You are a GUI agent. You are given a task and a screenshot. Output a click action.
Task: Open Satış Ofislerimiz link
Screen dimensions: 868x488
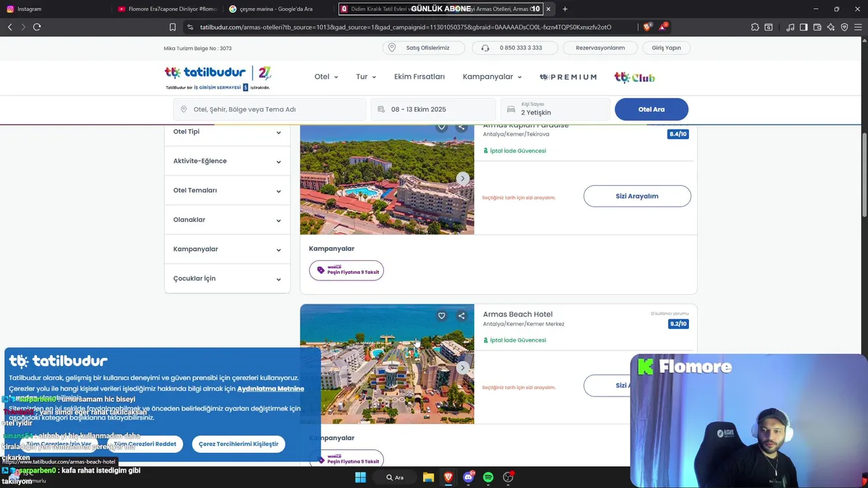pos(424,48)
